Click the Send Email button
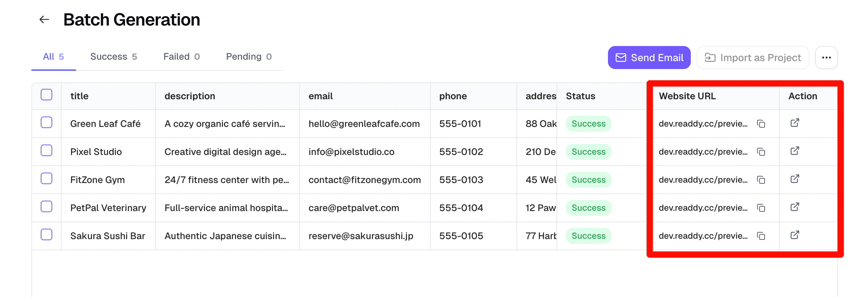The width and height of the screenshot is (868, 297). 649,57
